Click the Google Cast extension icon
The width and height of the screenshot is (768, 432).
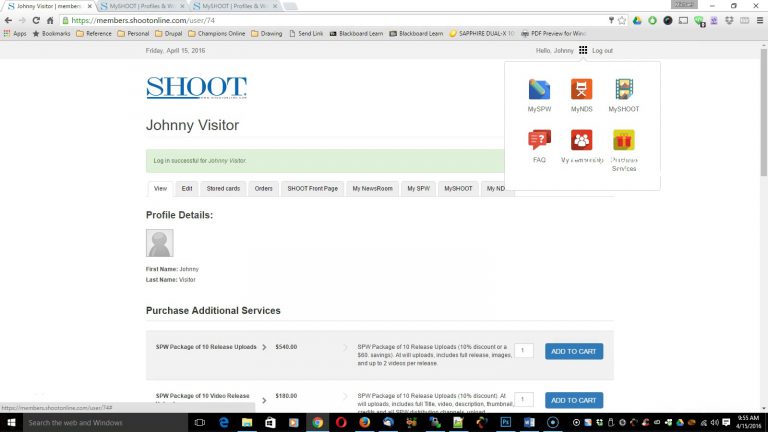[x=683, y=21]
